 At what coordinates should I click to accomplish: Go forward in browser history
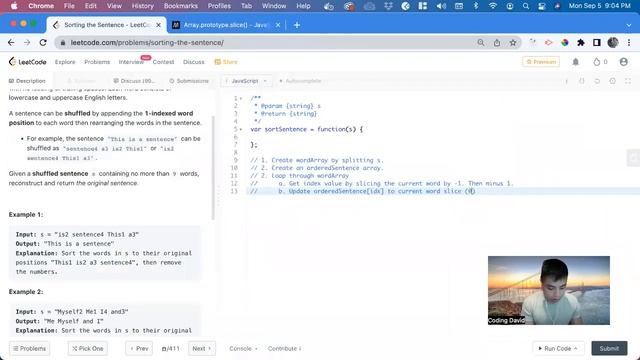click(27, 42)
